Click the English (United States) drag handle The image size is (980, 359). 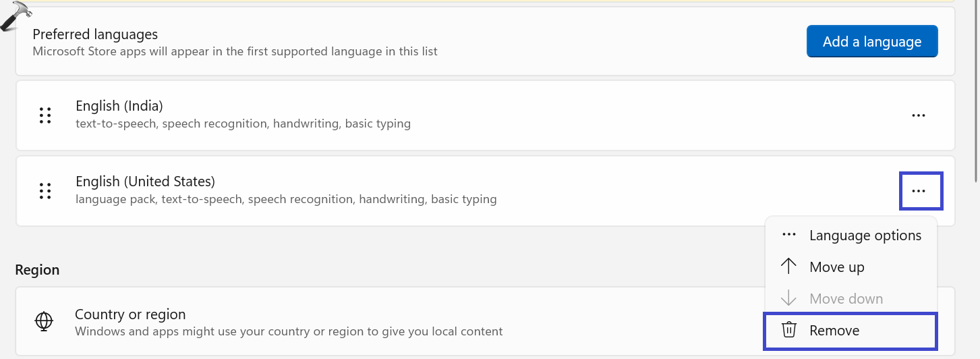(x=45, y=191)
